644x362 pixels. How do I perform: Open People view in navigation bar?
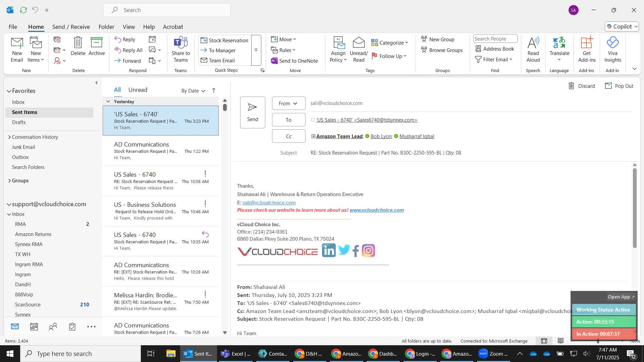point(53,326)
